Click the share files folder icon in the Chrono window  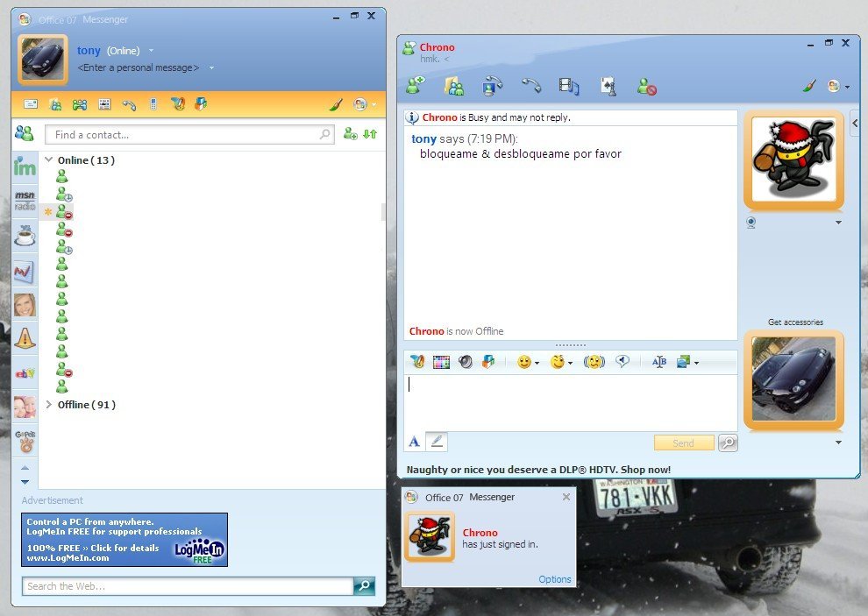(454, 87)
